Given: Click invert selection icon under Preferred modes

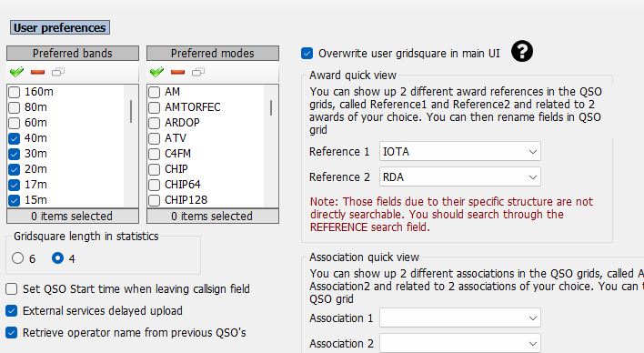Looking at the screenshot, I should 198,72.
